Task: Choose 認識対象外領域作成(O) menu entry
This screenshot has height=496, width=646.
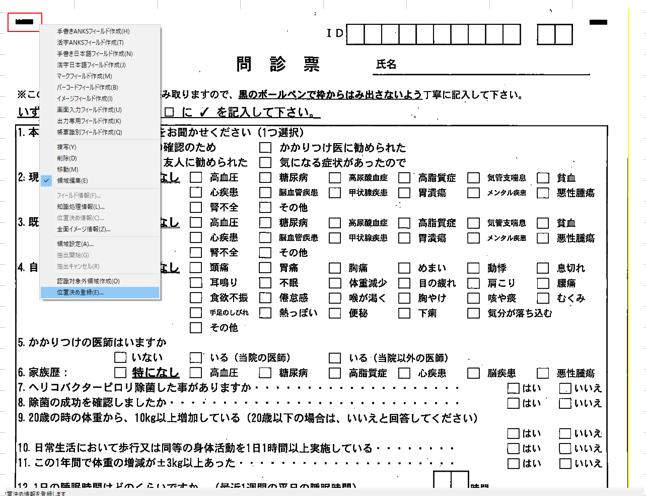Action: tap(88, 281)
